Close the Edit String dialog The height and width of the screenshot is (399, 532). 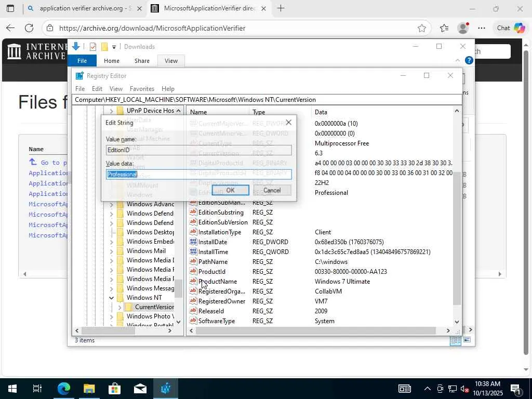coord(288,122)
